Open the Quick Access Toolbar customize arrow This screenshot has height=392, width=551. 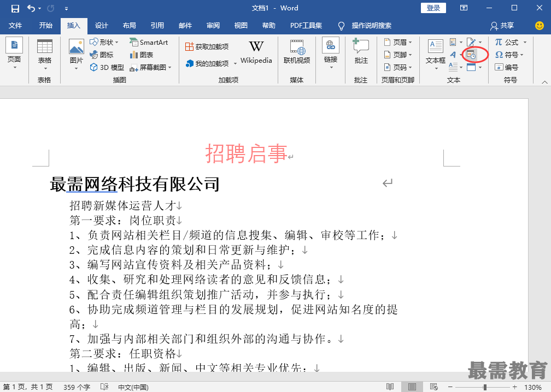pos(67,8)
